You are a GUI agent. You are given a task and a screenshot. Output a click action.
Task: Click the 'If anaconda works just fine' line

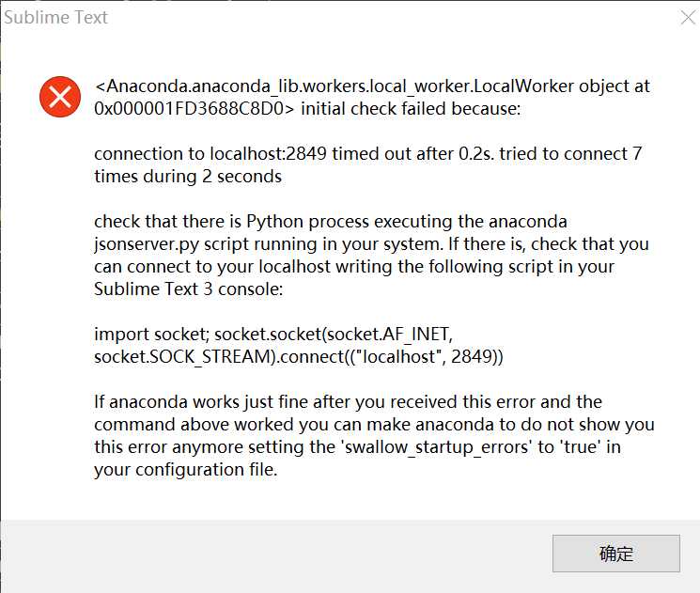pos(349,402)
